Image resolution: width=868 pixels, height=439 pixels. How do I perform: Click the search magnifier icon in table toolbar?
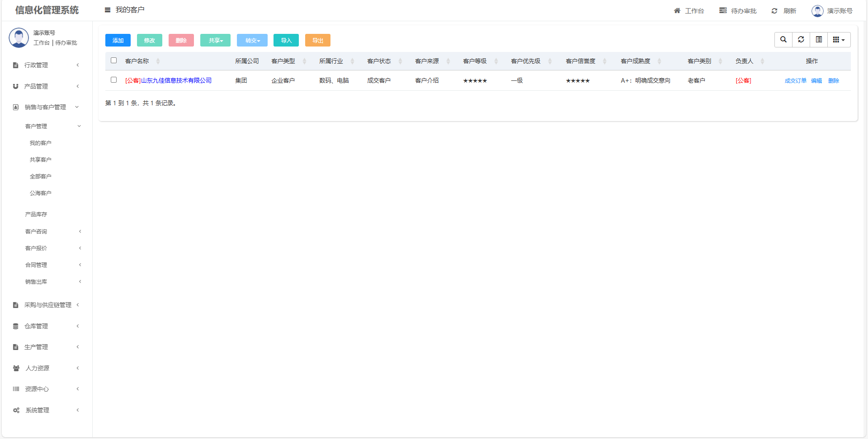pos(783,40)
